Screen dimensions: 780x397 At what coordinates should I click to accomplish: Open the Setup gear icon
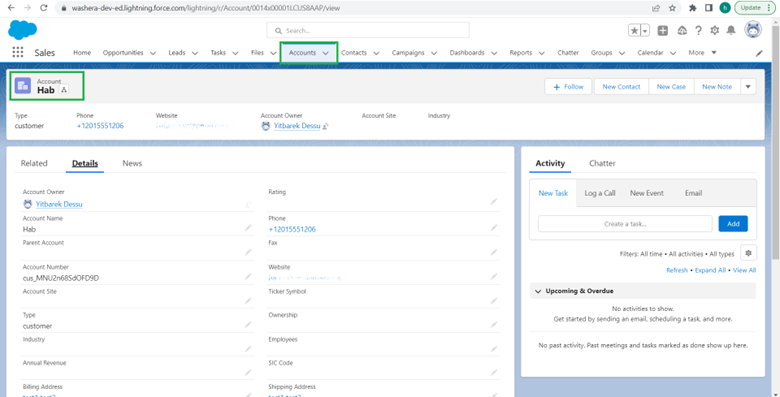pos(715,30)
